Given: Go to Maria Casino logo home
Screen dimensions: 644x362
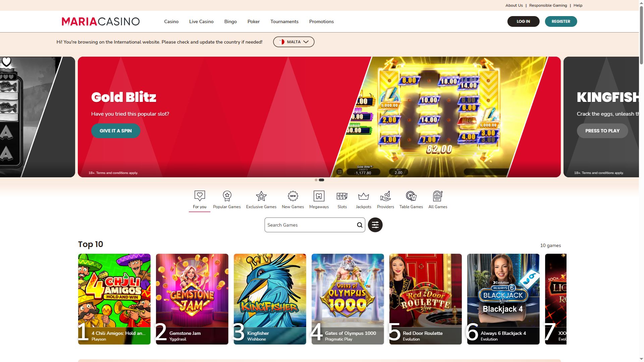Looking at the screenshot, I should click(x=101, y=21).
